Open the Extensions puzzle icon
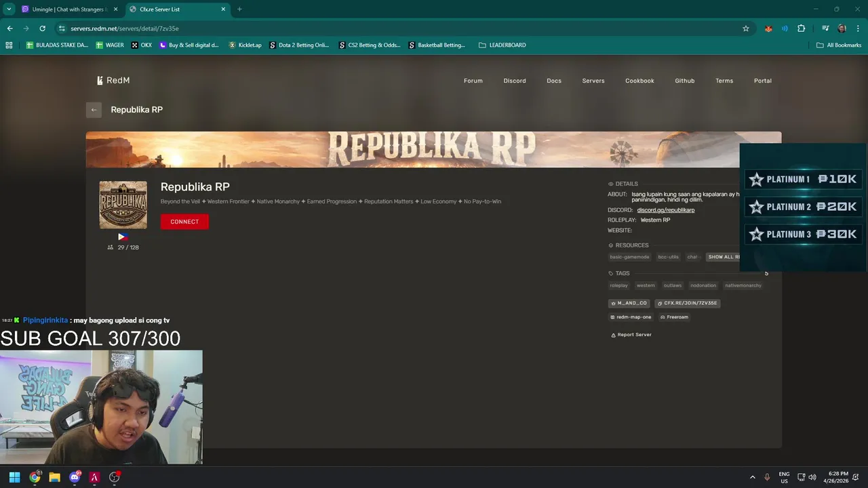 coord(802,28)
